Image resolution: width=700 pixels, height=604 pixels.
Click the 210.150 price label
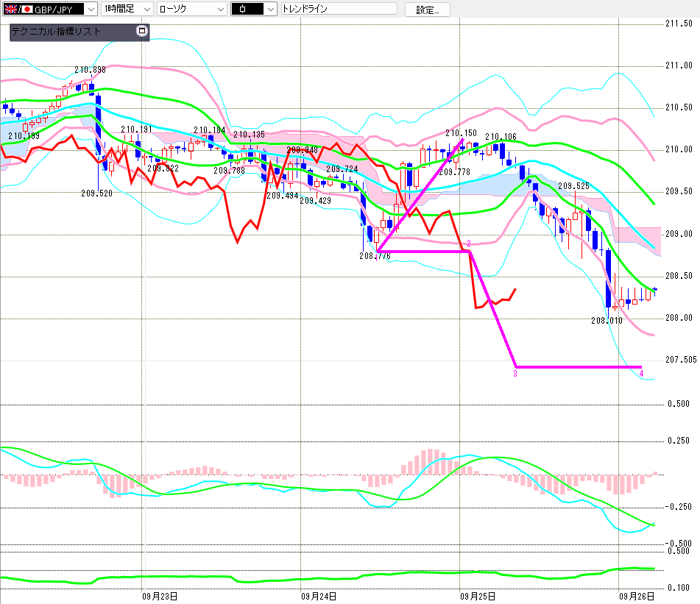462,133
